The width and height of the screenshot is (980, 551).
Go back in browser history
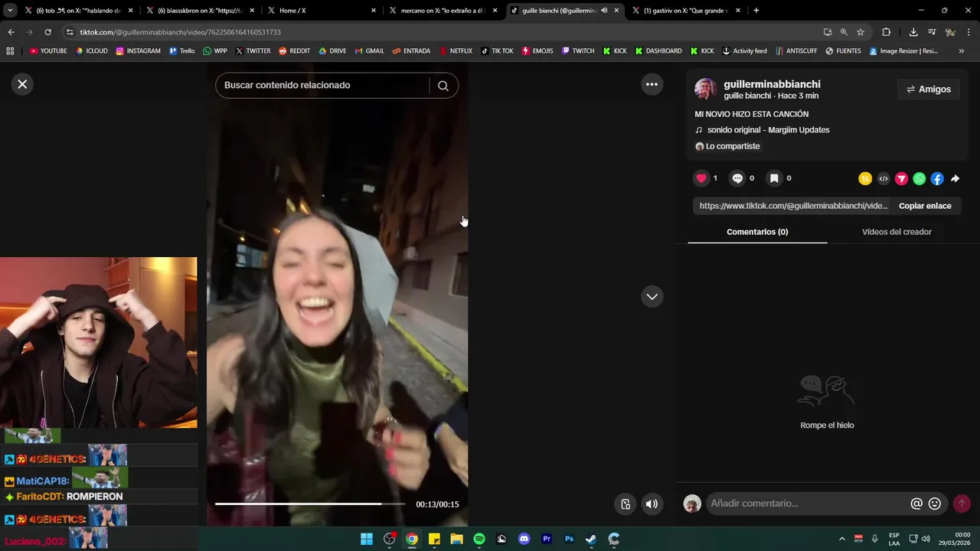click(11, 32)
